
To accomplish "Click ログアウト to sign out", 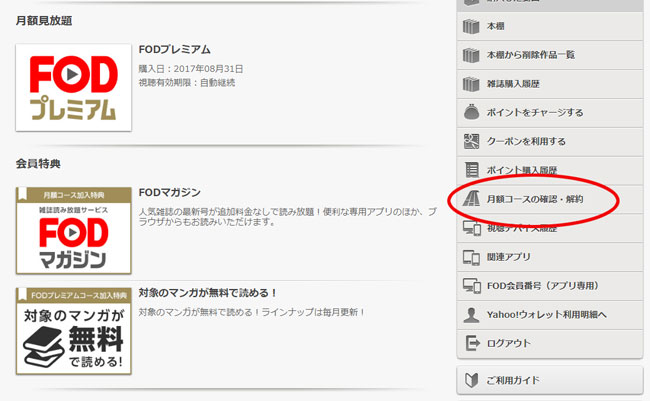I will (550, 343).
